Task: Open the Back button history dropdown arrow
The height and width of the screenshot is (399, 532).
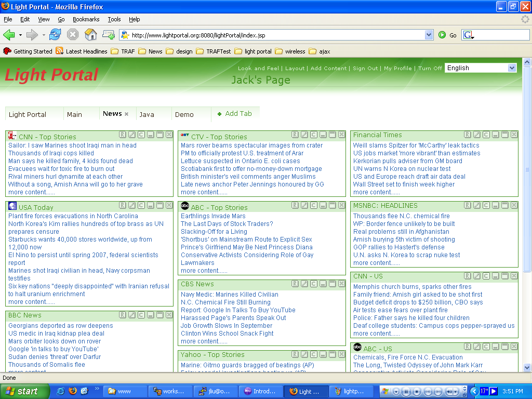Action: (x=21, y=35)
